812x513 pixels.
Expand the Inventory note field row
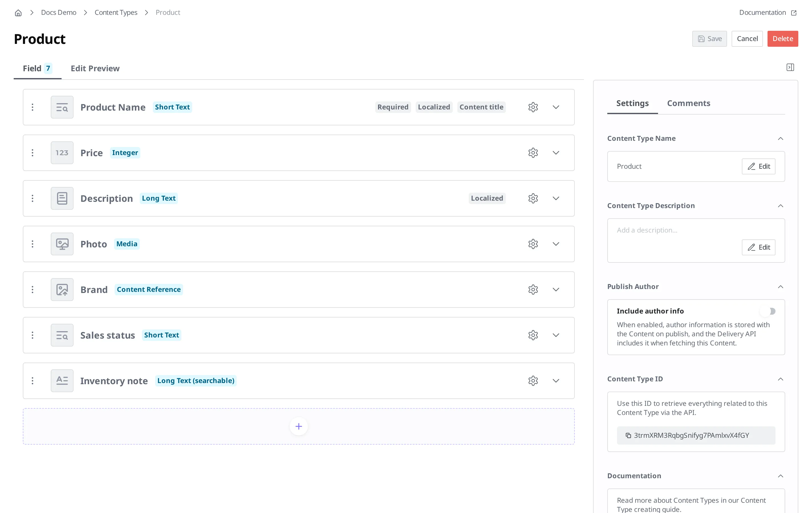pos(556,381)
